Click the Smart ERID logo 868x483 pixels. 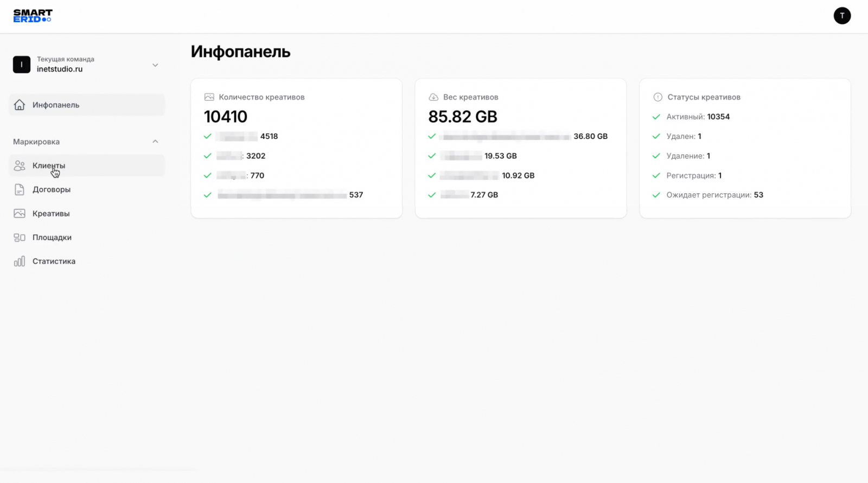[x=33, y=16]
